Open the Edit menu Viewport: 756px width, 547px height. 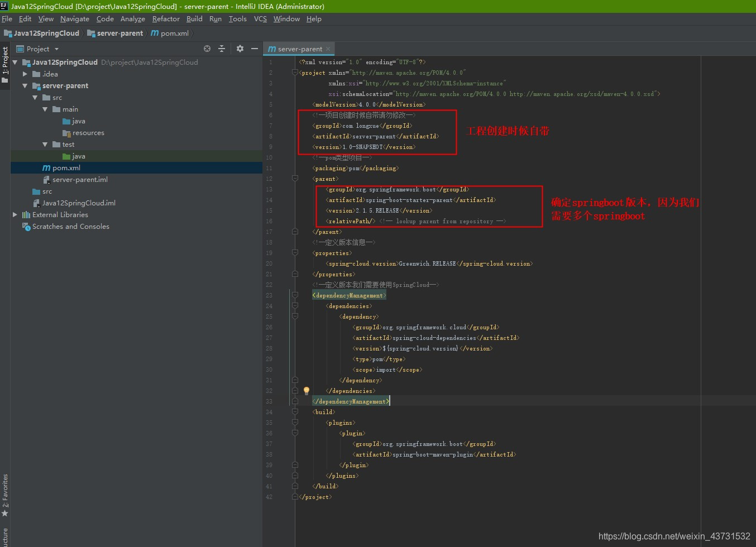click(25, 19)
